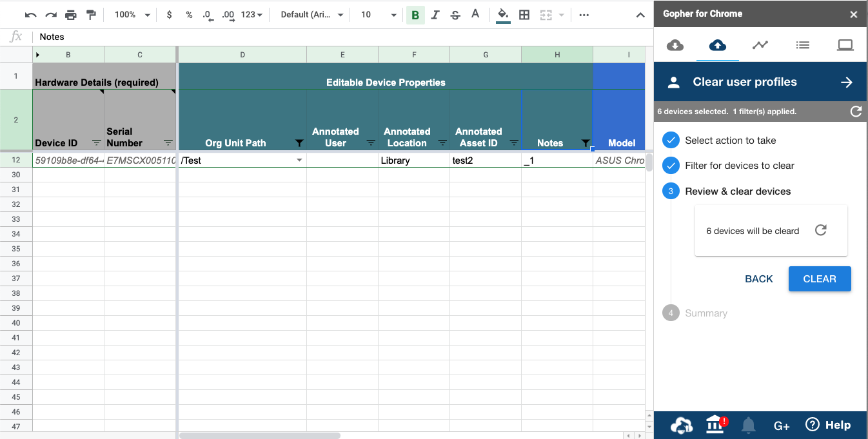Select the paint format roller
This screenshot has height=439, width=868.
pyautogui.click(x=91, y=15)
